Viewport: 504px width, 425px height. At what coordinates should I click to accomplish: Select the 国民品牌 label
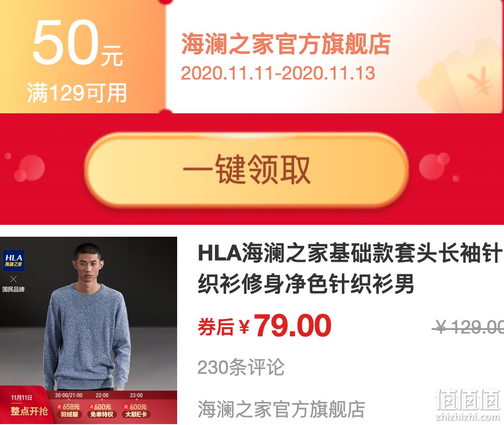14,289
